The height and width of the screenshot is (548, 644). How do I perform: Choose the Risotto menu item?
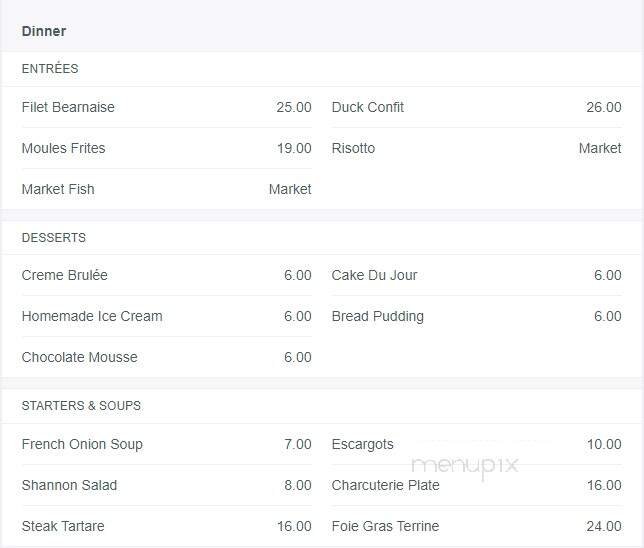[353, 148]
